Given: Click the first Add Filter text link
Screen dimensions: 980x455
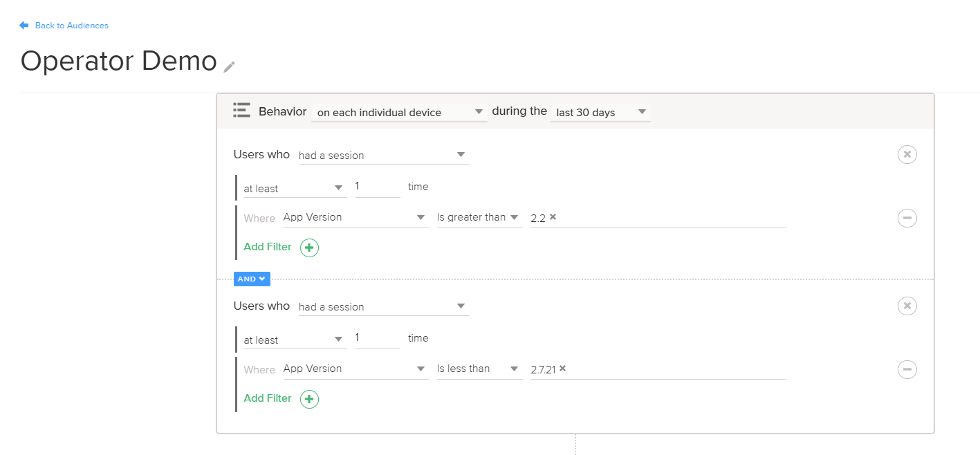Looking at the screenshot, I should 268,247.
